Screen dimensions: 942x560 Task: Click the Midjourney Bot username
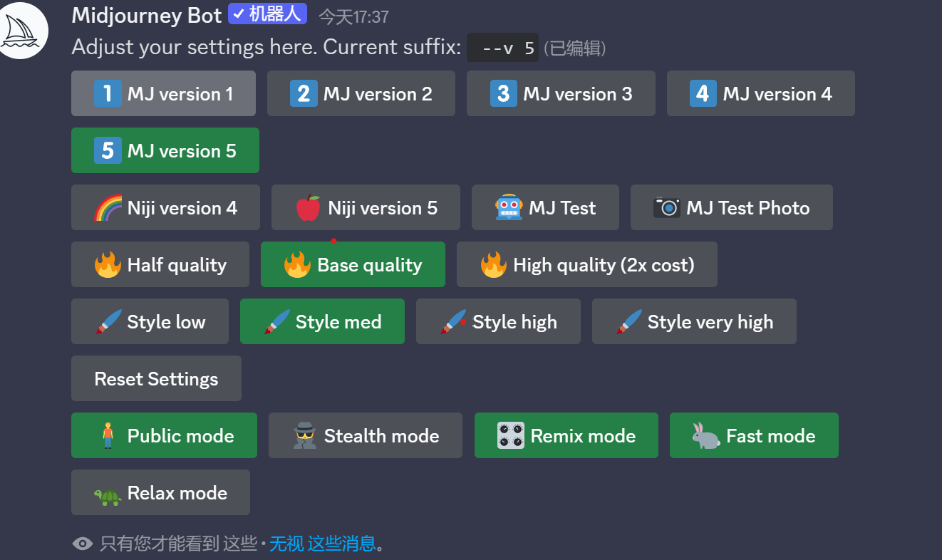147,16
